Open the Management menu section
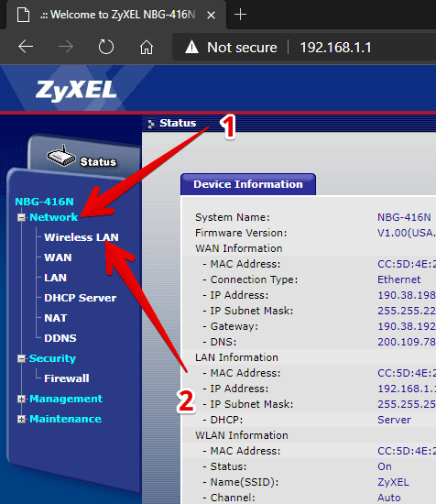This screenshot has height=504, width=436. (x=66, y=399)
